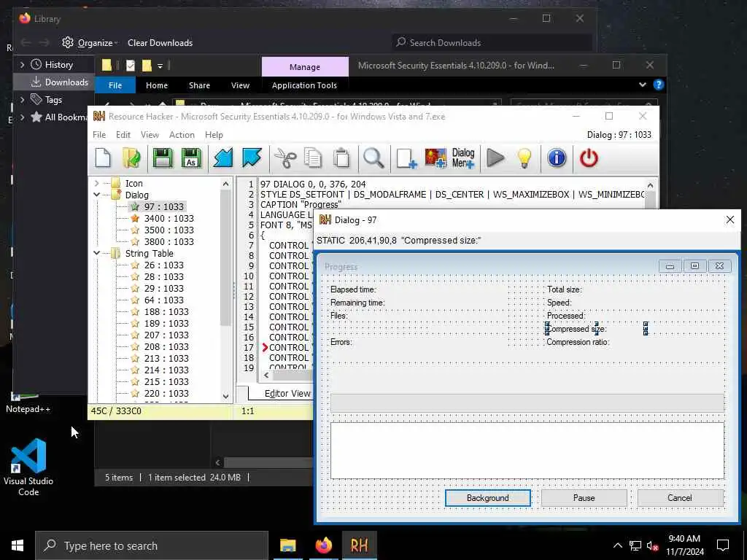The width and height of the screenshot is (747, 560).
Task: Click the script editor scroll up arrow
Action: click(x=650, y=184)
